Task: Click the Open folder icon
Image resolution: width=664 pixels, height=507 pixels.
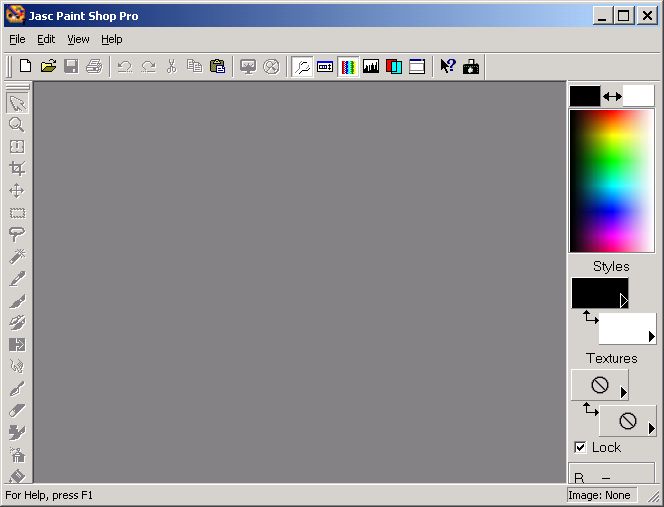Action: (48, 66)
